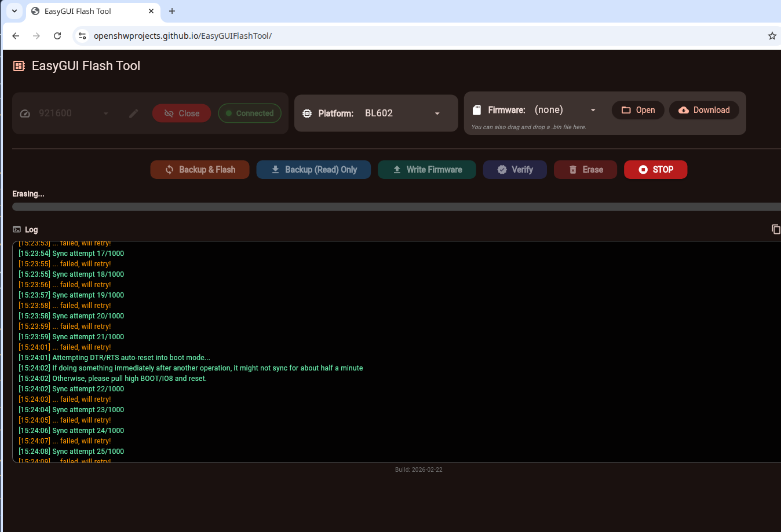The width and height of the screenshot is (781, 532).
Task: Reload the page with the refresh icon
Action: click(x=57, y=36)
